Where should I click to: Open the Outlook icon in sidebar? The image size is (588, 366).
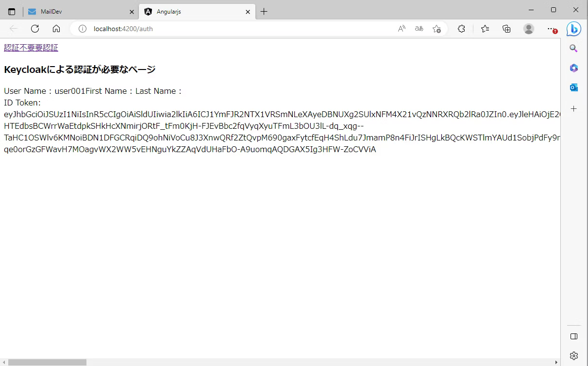[x=573, y=87]
